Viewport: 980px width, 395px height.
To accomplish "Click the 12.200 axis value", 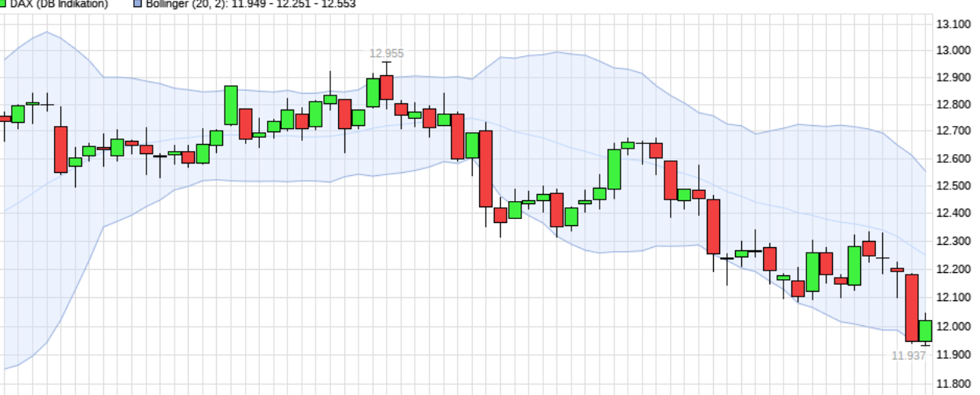I will point(953,270).
